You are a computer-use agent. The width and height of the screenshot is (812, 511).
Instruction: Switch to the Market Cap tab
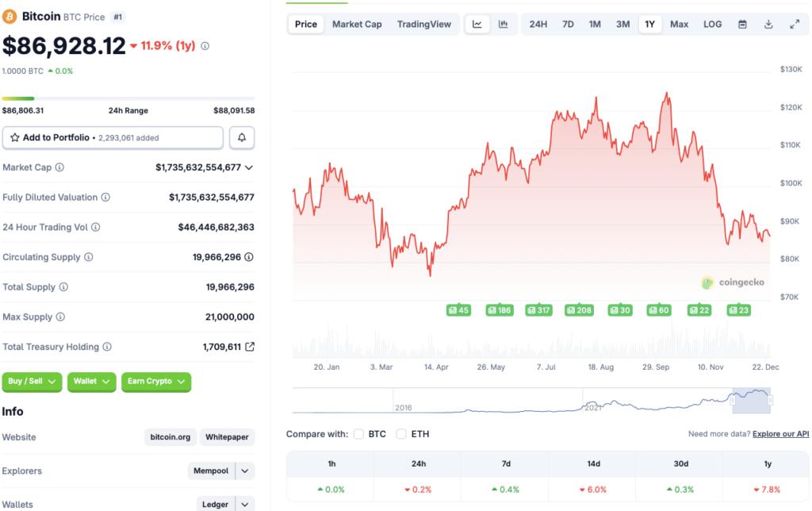click(357, 25)
